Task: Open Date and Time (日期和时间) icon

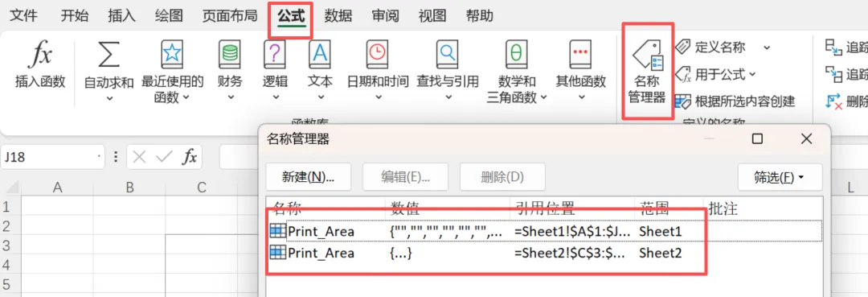Action: pyautogui.click(x=378, y=54)
